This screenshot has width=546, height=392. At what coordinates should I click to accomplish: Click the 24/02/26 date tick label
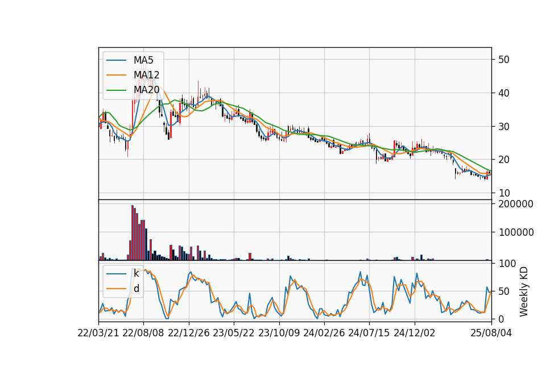point(324,333)
